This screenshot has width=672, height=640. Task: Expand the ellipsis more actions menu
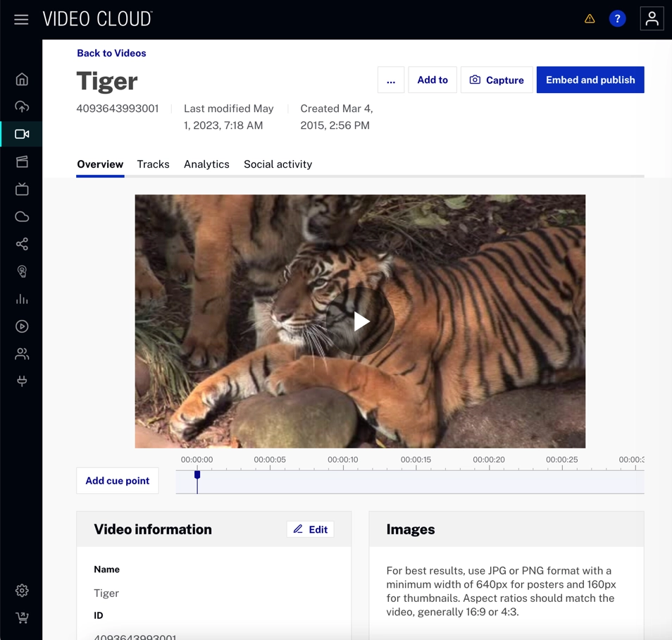391,80
